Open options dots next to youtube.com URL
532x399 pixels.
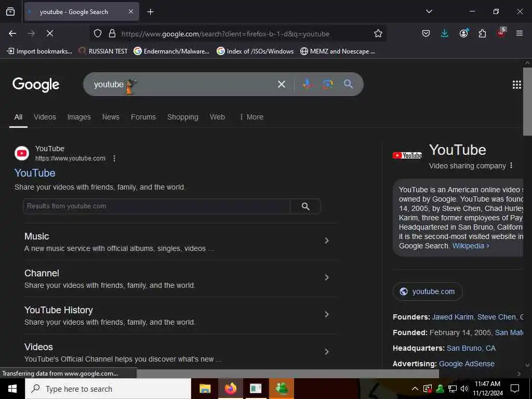point(114,158)
